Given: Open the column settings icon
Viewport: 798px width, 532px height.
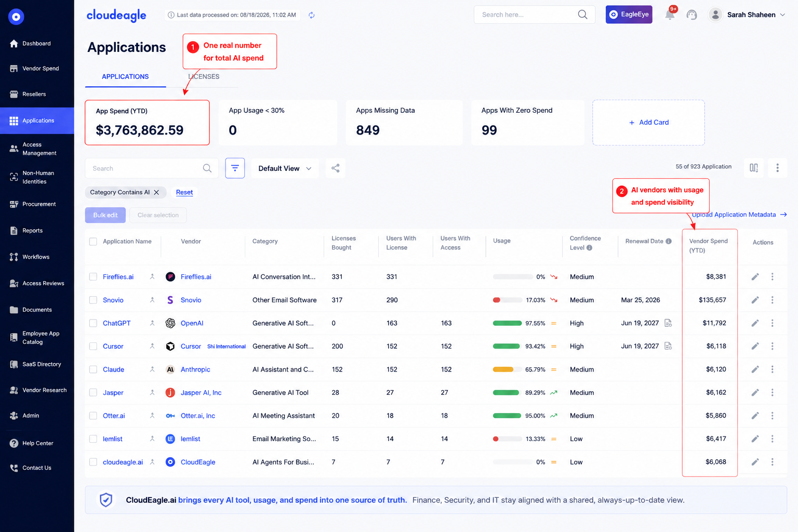Looking at the screenshot, I should 754,168.
